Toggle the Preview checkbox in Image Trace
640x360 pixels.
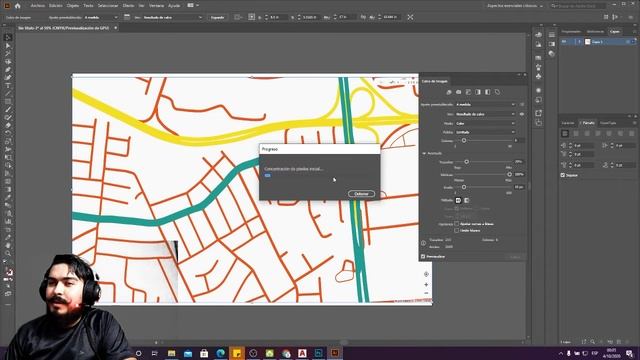pyautogui.click(x=423, y=257)
